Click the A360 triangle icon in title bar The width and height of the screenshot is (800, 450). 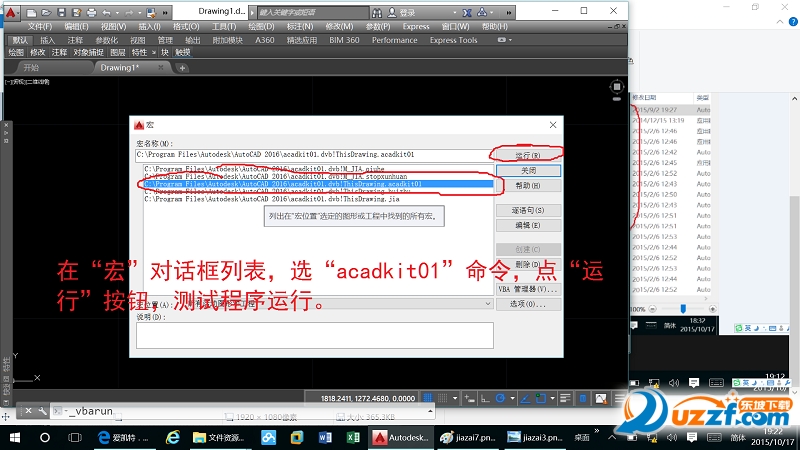coord(482,12)
